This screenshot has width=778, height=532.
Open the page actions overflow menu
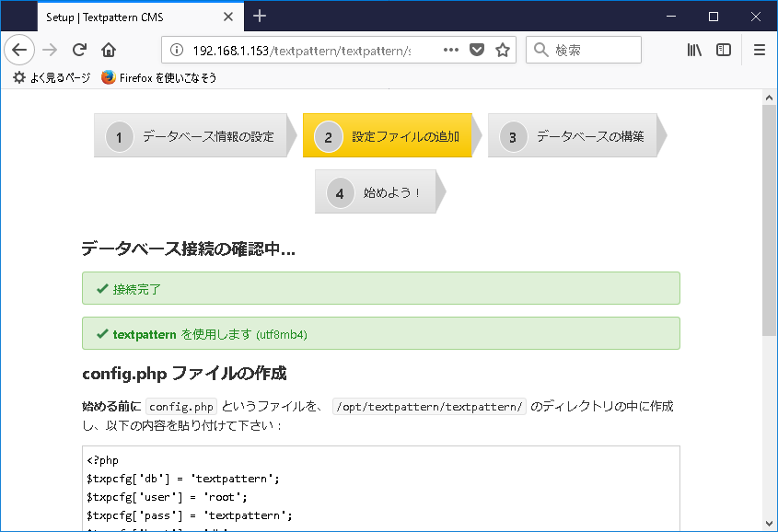(x=450, y=50)
